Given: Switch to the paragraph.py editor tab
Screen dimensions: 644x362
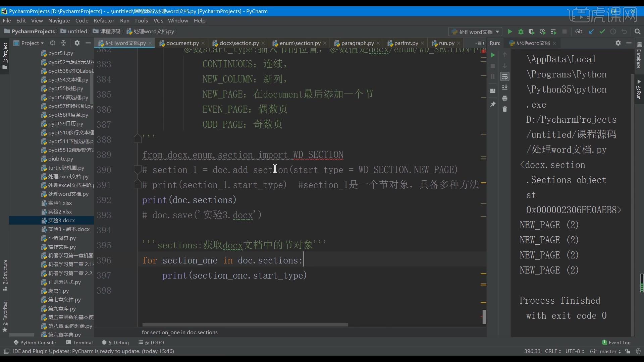Looking at the screenshot, I should click(358, 43).
